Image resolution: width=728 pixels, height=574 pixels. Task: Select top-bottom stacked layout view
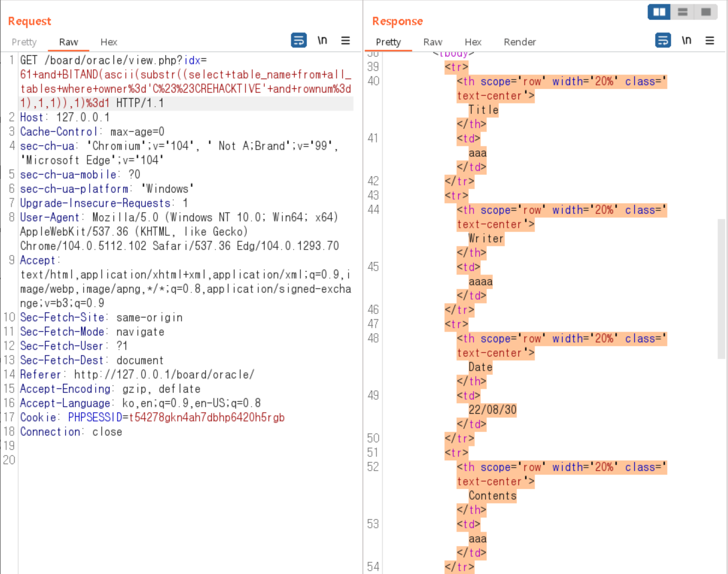pyautogui.click(x=682, y=12)
